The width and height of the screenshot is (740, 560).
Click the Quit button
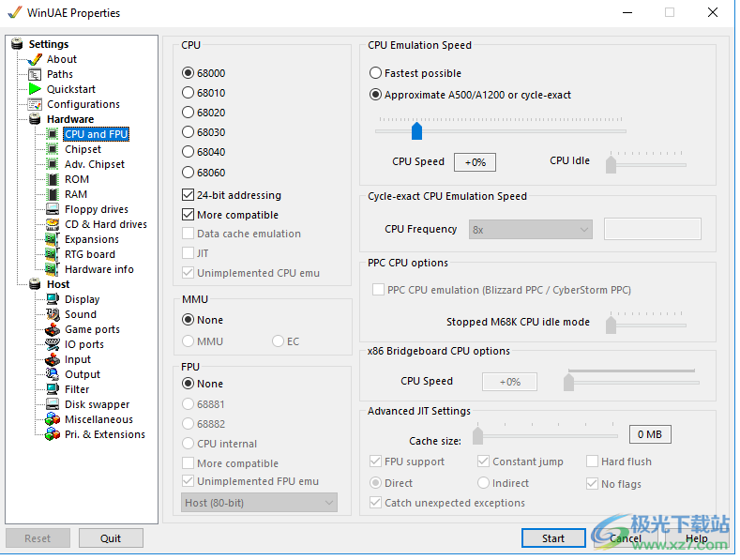tap(111, 538)
